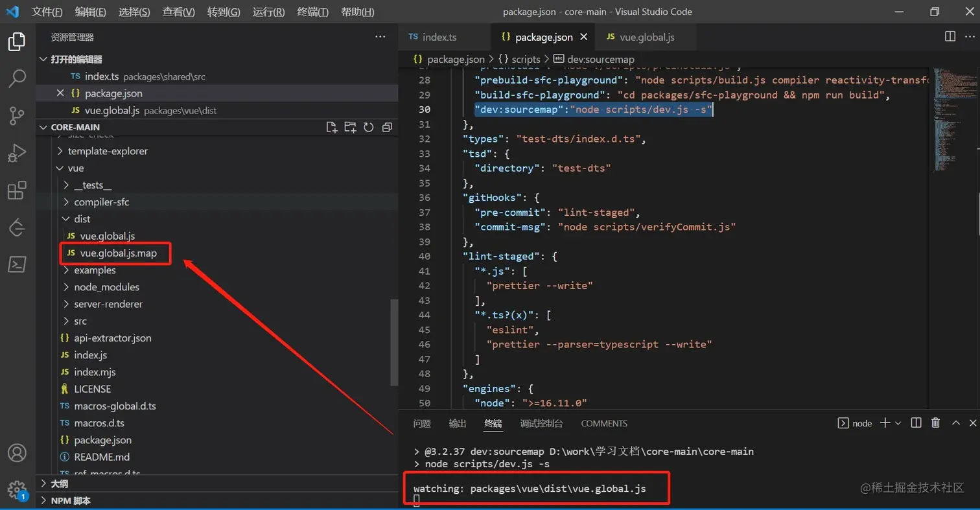Open the Accounts menu in the activity bar
This screenshot has width=980, height=510.
click(17, 452)
